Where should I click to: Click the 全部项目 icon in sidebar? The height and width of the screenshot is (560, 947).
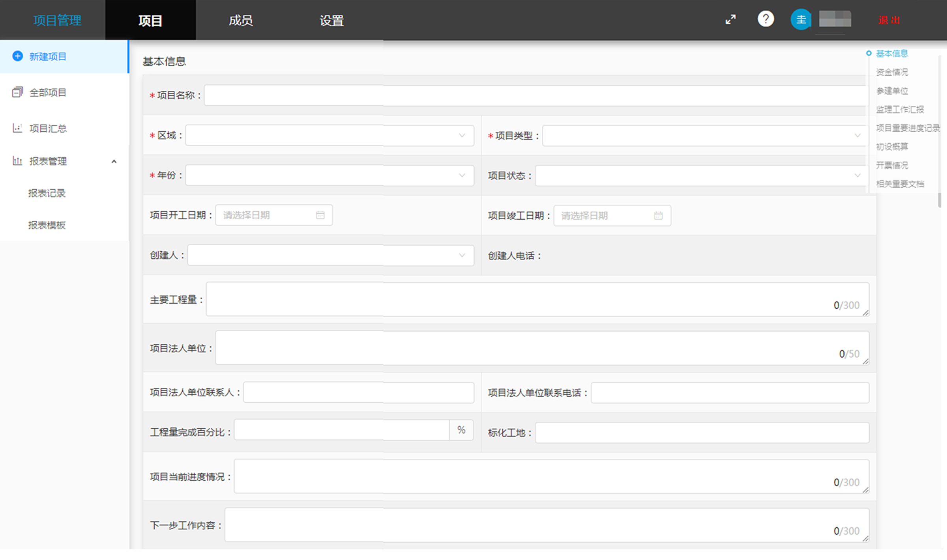[x=17, y=92]
